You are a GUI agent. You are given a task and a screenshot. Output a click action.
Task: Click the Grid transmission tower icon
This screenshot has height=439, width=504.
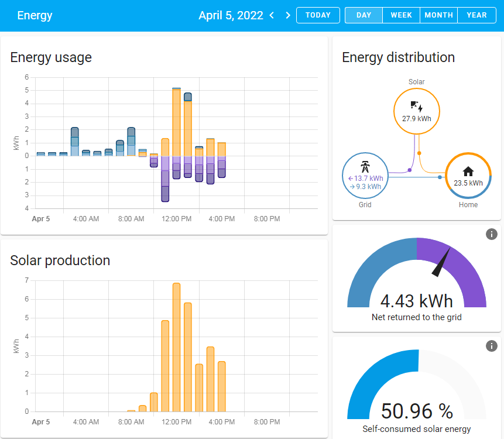point(365,166)
